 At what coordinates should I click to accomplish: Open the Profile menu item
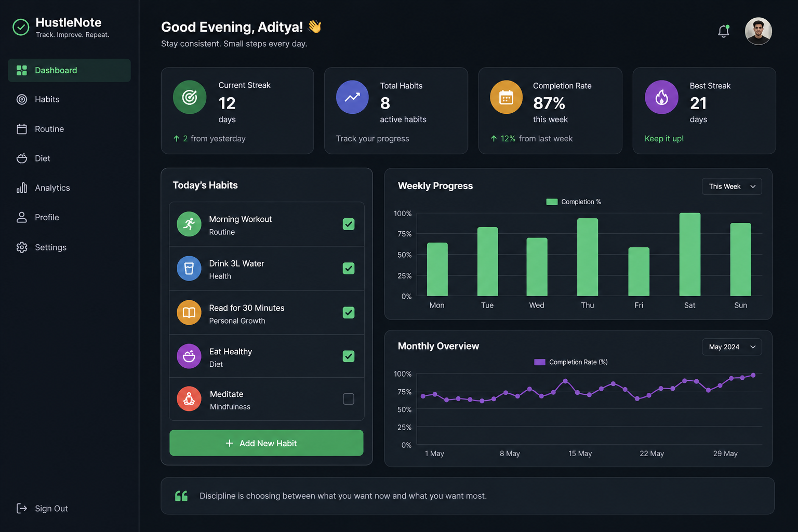point(69,217)
